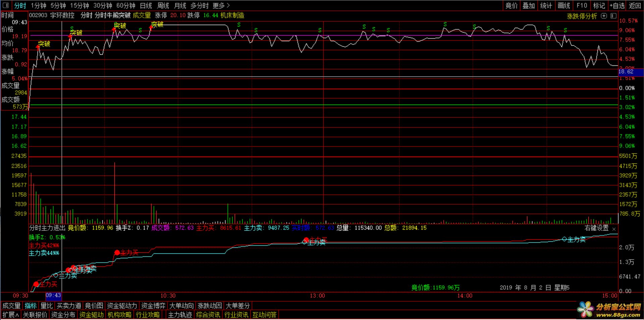Click the 标记 mark button
644x320 pixels.
599,6
